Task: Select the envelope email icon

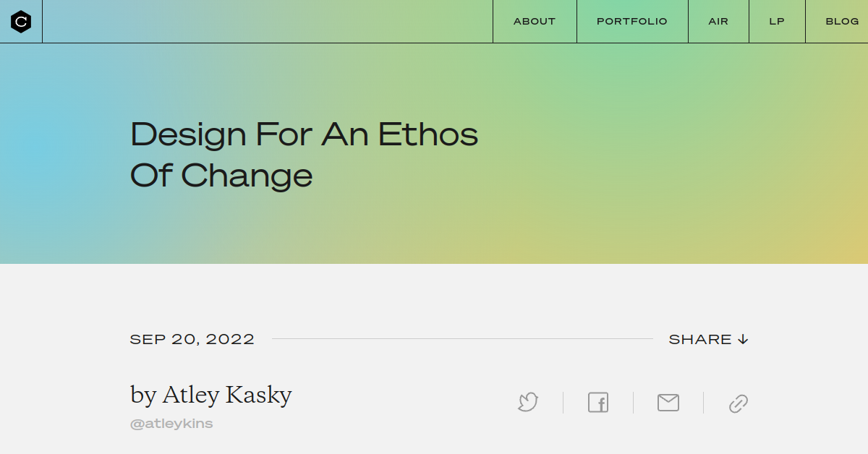Action: pos(668,403)
